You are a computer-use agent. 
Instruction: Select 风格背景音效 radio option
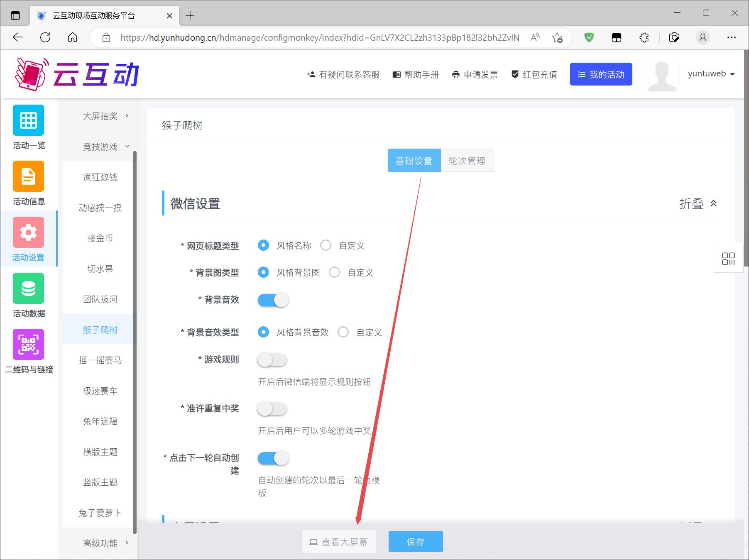263,332
